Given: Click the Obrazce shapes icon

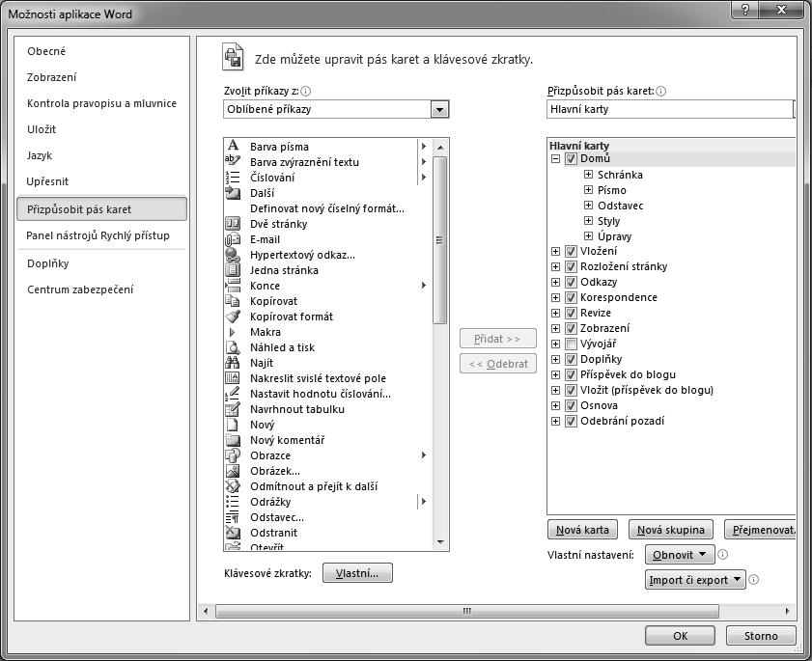Looking at the screenshot, I should (x=233, y=455).
